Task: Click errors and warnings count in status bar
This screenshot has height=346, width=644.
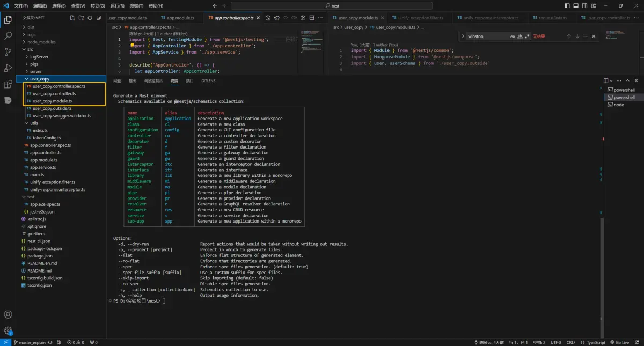Action: click(76, 342)
